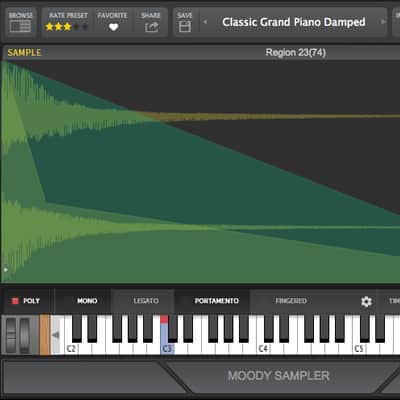Image resolution: width=400 pixels, height=400 pixels.
Task: Play the C4 key on keyboard
Action: (x=262, y=349)
